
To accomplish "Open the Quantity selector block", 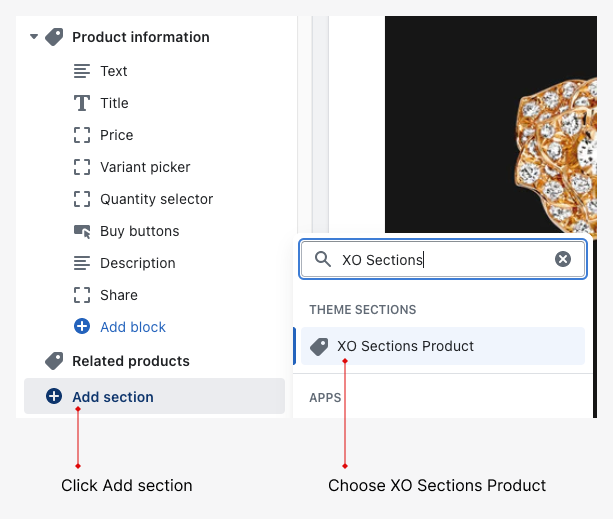I will click(x=156, y=199).
